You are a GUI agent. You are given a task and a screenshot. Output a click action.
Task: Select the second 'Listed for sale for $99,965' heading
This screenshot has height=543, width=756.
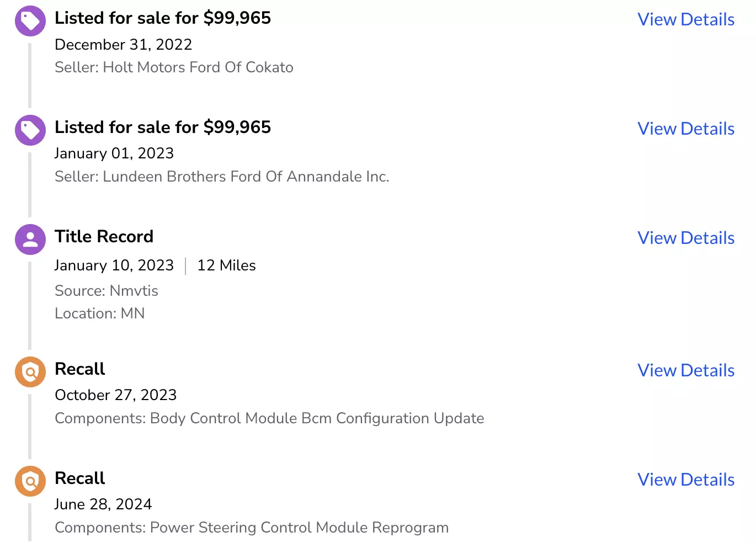[x=163, y=127]
